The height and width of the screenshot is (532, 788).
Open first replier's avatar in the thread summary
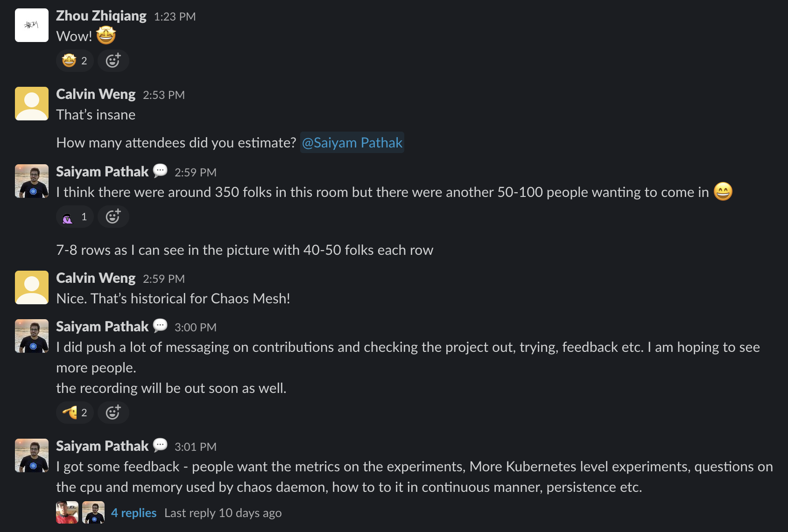(x=67, y=512)
